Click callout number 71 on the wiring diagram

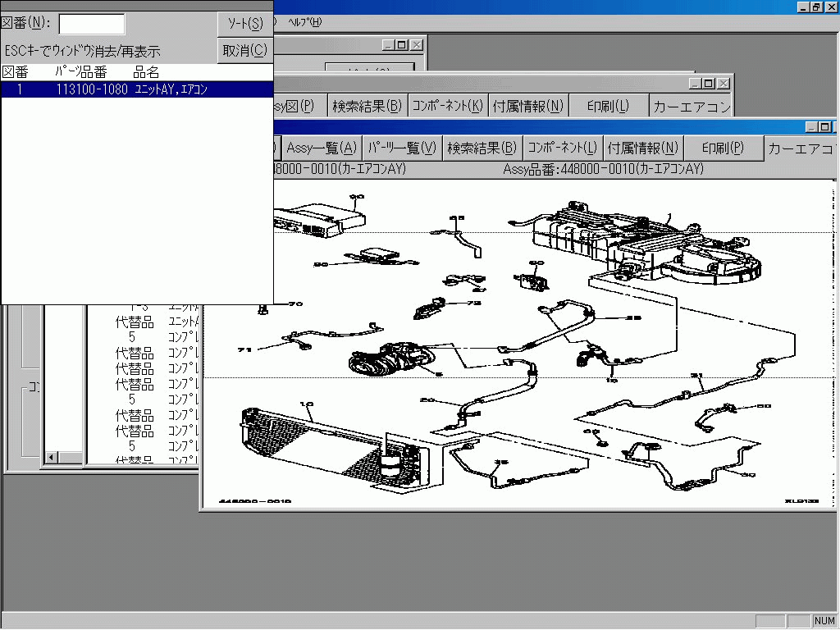[x=243, y=349]
